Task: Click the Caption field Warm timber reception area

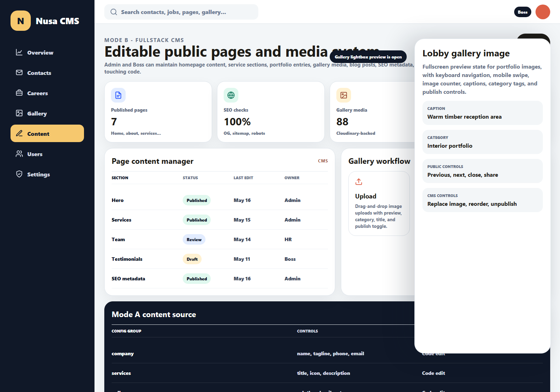Action: tap(482, 113)
